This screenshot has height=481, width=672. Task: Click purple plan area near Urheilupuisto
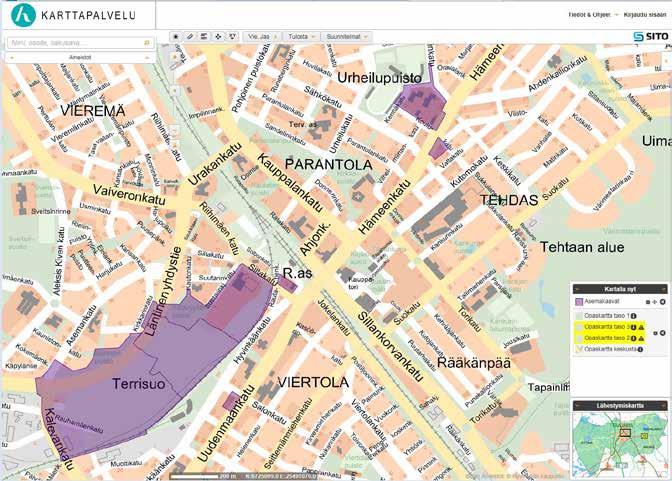pos(422,103)
